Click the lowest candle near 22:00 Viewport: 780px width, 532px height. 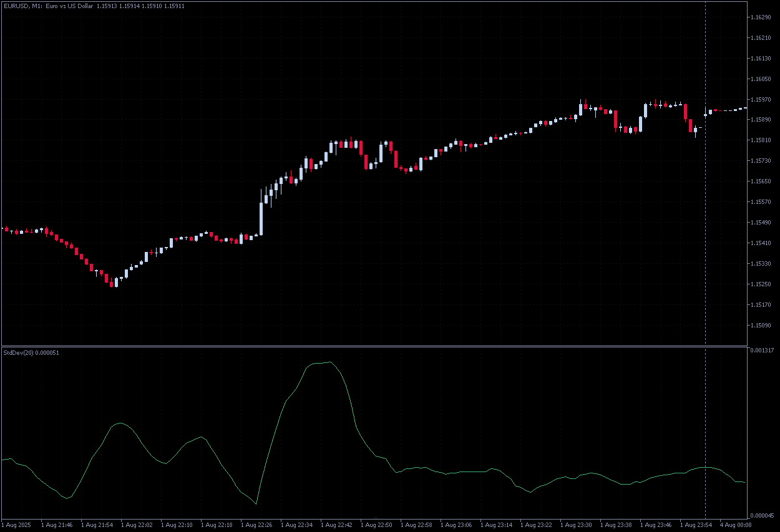tap(112, 283)
